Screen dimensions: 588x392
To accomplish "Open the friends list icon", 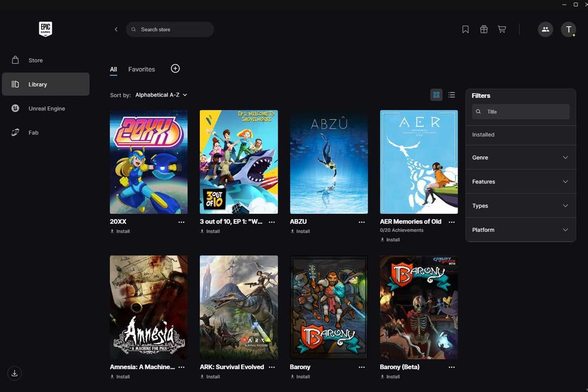I will click(545, 29).
